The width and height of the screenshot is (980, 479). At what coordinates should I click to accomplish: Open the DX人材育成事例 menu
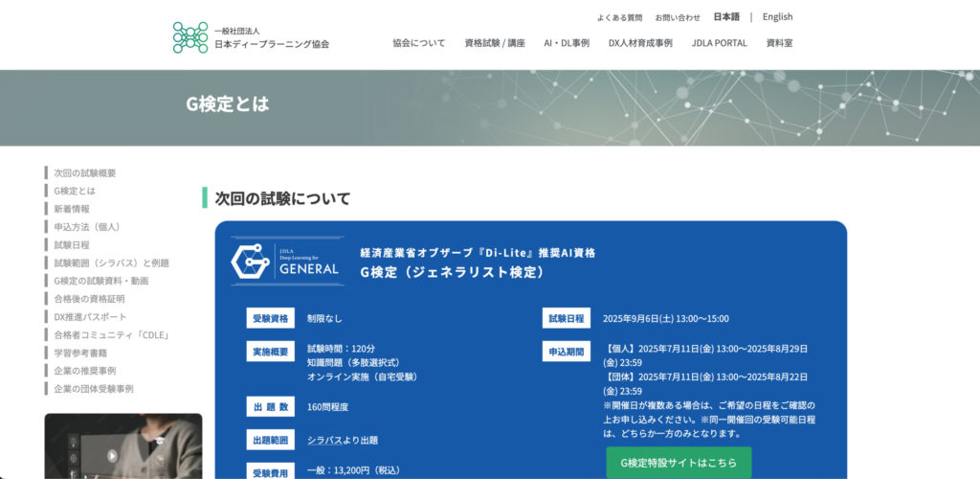[x=640, y=43]
